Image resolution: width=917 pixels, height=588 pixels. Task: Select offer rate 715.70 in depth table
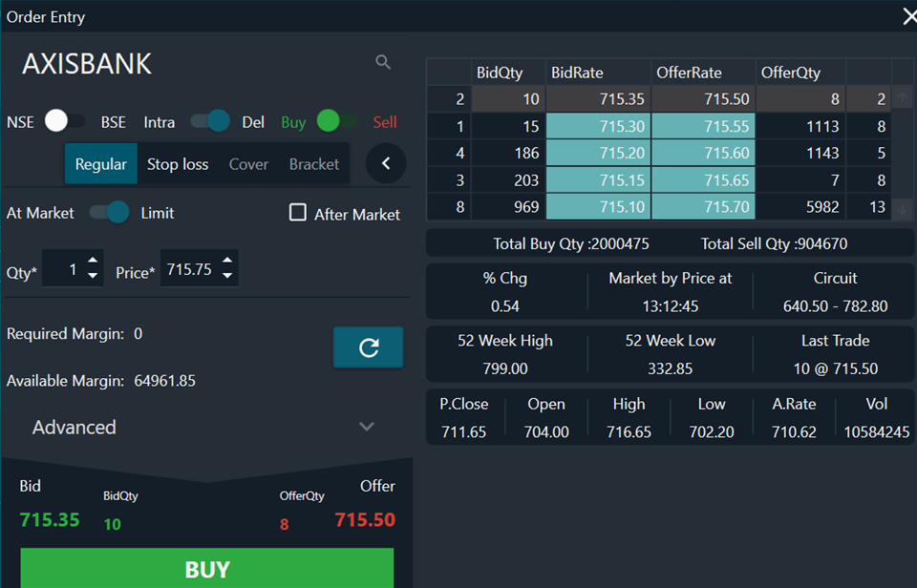click(703, 207)
